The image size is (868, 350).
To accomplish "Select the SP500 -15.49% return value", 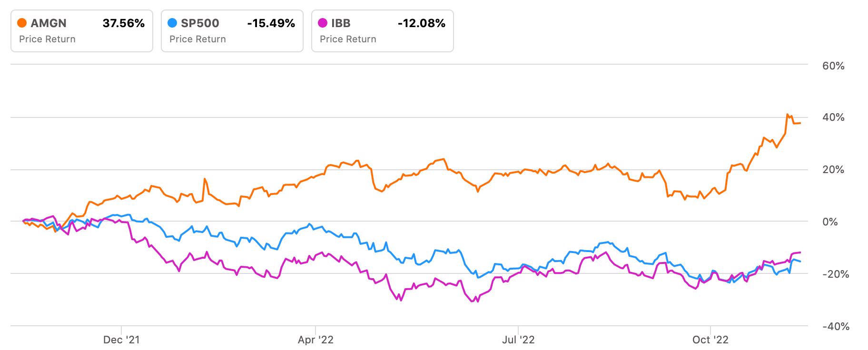I will [x=271, y=23].
